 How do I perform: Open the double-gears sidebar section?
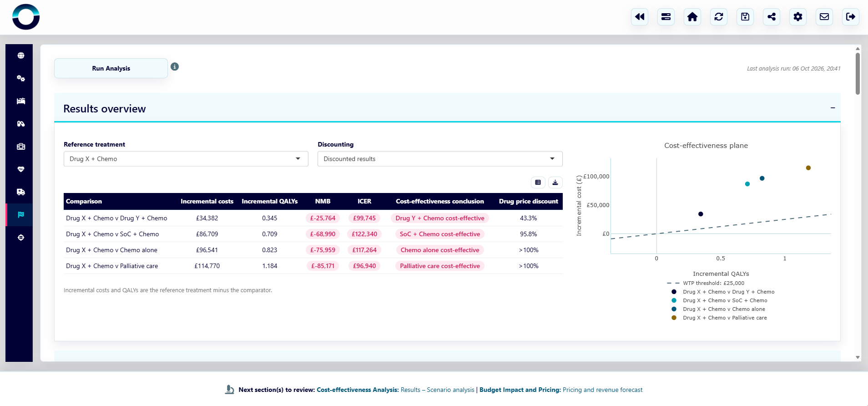tap(21, 78)
